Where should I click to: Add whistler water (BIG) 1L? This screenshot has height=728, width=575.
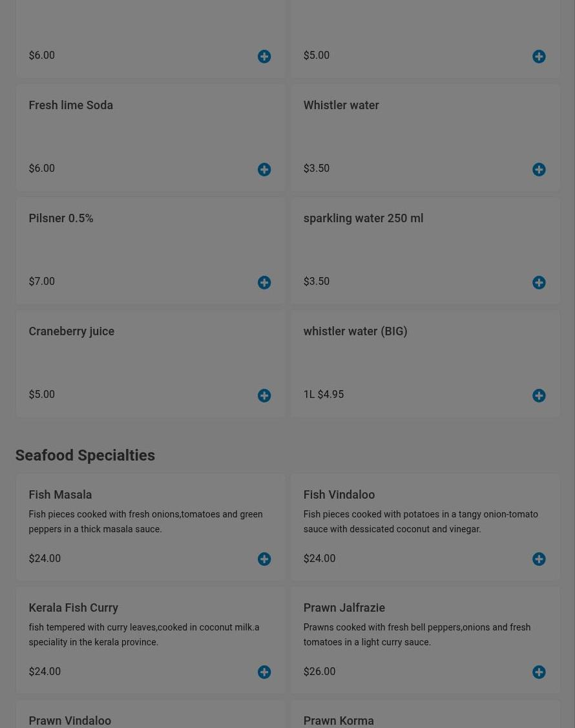pos(539,395)
